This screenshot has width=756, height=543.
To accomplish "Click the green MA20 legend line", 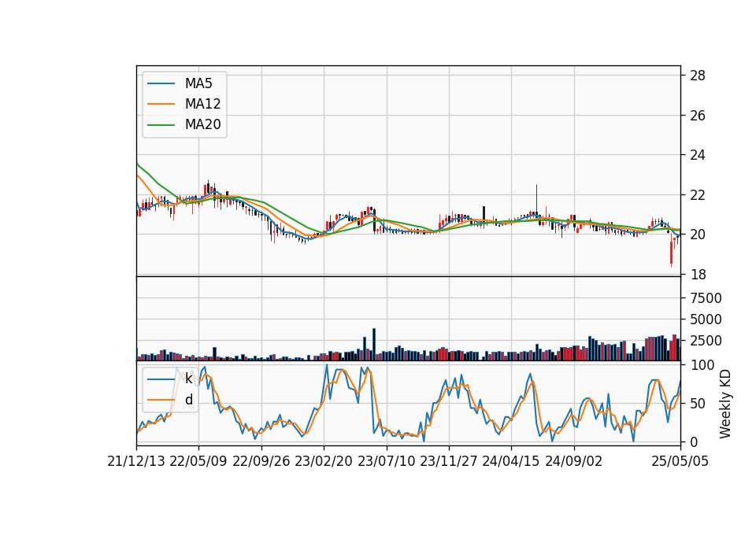I will pos(161,125).
